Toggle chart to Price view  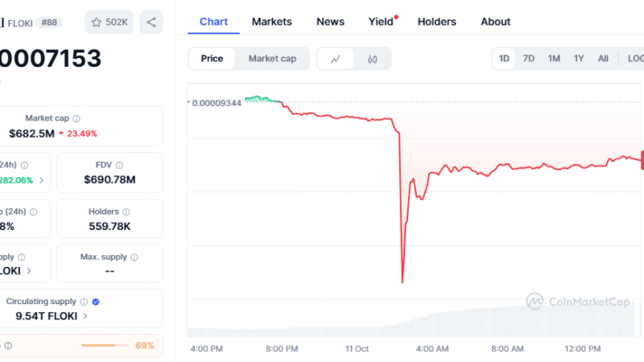tap(212, 59)
